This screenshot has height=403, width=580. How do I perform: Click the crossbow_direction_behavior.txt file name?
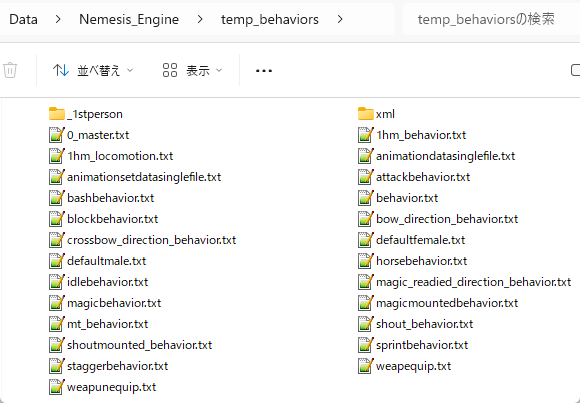pos(152,240)
